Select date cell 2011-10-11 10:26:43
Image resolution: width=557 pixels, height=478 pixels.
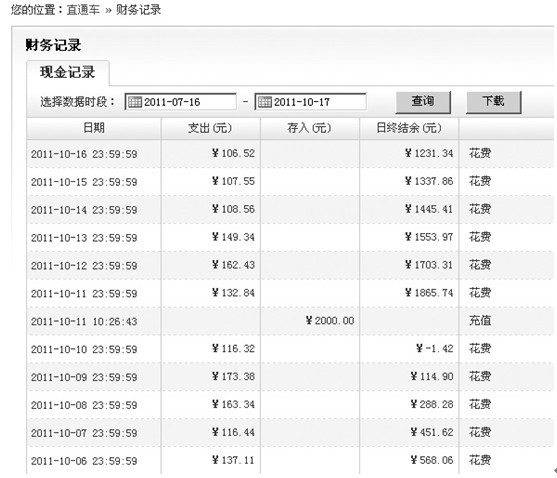click(x=84, y=322)
